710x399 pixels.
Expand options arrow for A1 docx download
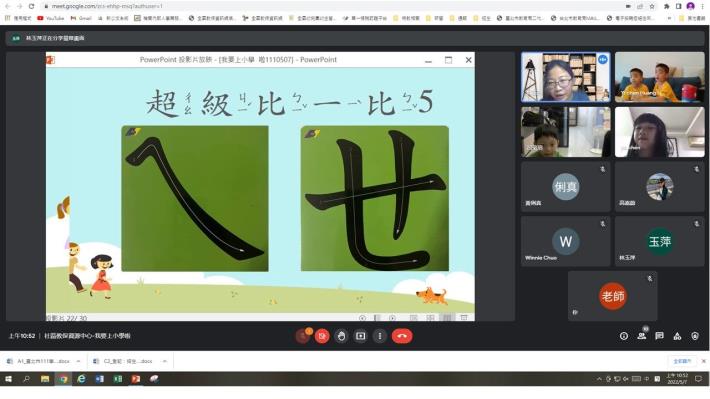click(78, 361)
